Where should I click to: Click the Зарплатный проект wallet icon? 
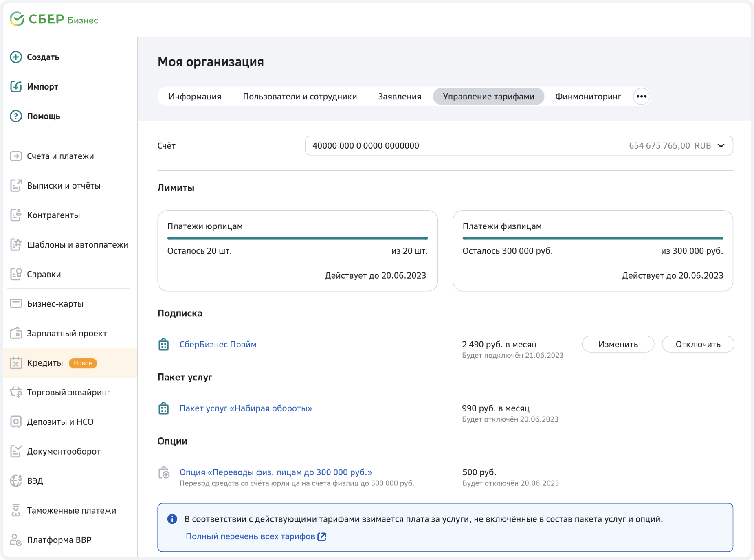tap(16, 333)
